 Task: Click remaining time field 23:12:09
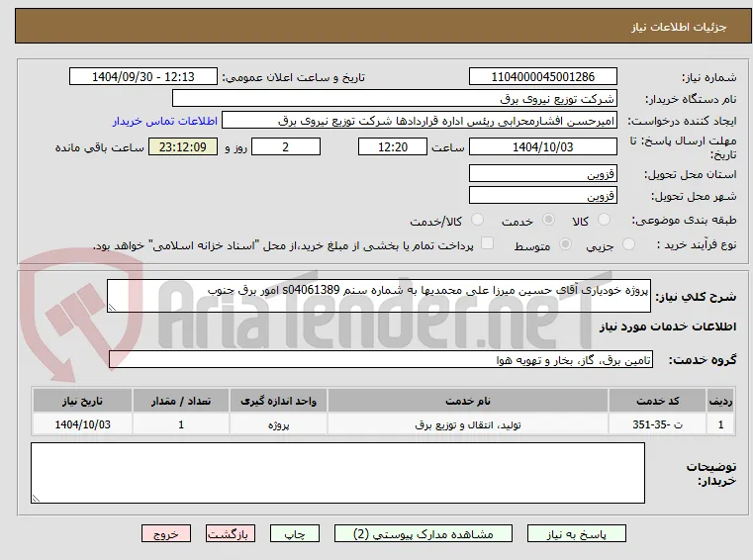click(x=183, y=147)
